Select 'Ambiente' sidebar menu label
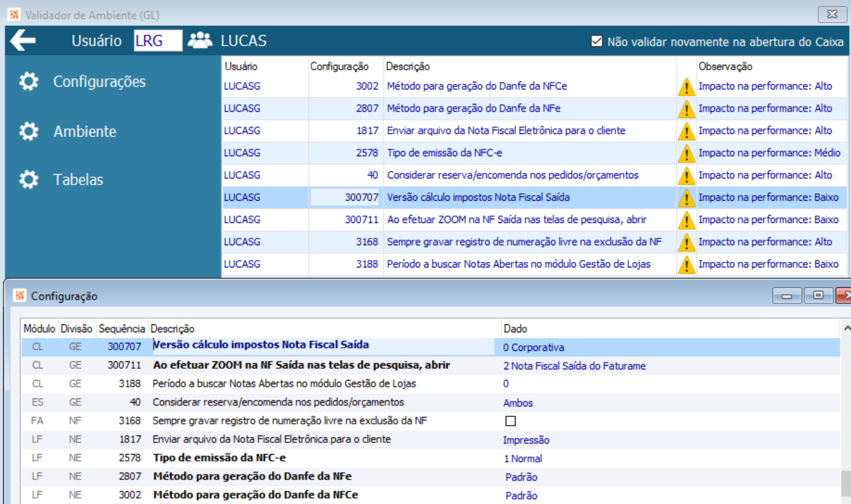The height and width of the screenshot is (504, 851). tap(85, 132)
